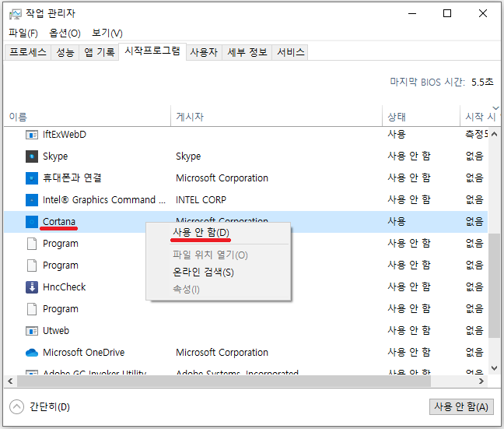Maximize the 작업 관리자 window

pyautogui.click(x=447, y=13)
